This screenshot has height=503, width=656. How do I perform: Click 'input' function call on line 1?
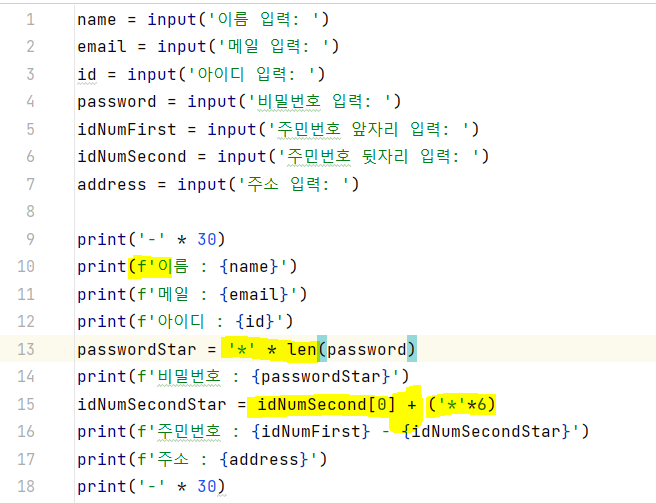(172, 20)
